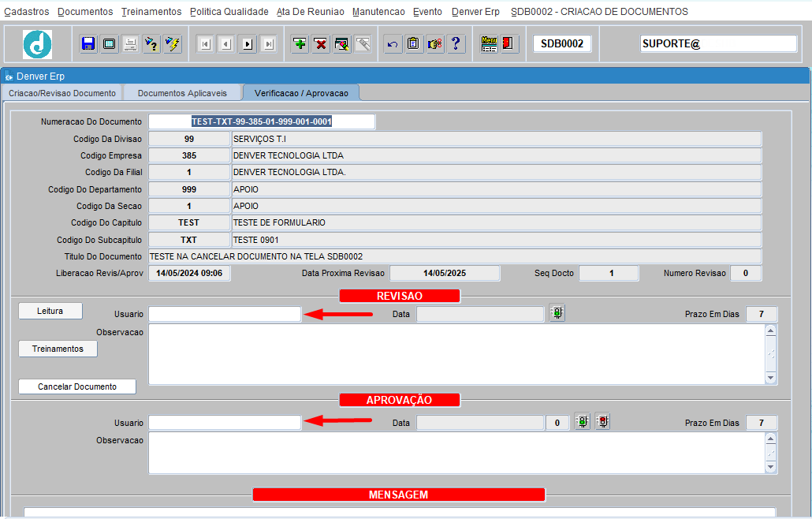Click the pointing hand icon
Image resolution: width=812 pixels, height=519 pixels.
pos(435,44)
